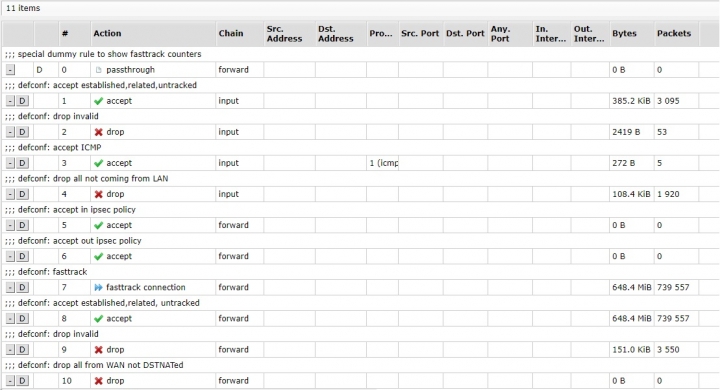
Task: Open the 1 (icmp protocol cell of rule 3
Action: (x=382, y=163)
